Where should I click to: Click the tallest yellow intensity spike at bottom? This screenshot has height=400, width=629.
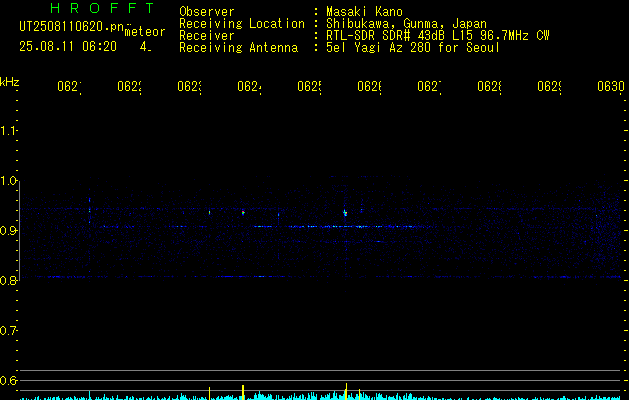click(x=346, y=391)
